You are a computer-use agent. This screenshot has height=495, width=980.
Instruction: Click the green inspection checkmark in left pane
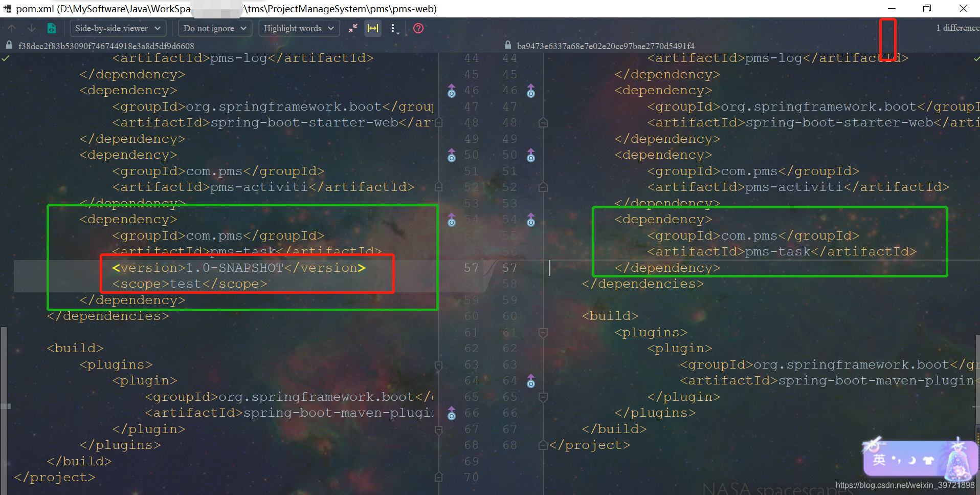pyautogui.click(x=5, y=58)
